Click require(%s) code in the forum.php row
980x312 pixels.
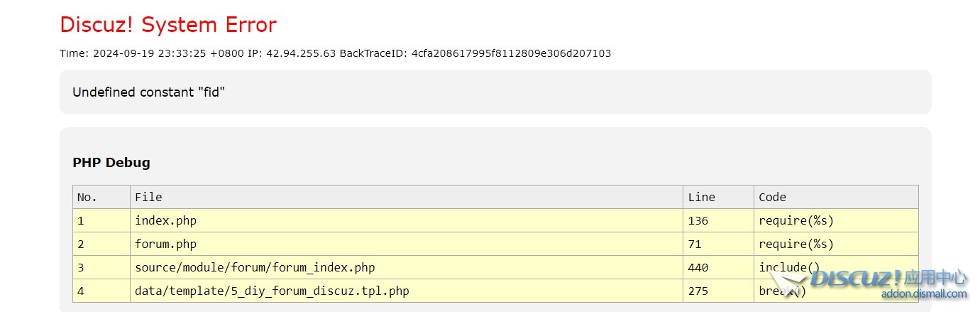point(795,244)
